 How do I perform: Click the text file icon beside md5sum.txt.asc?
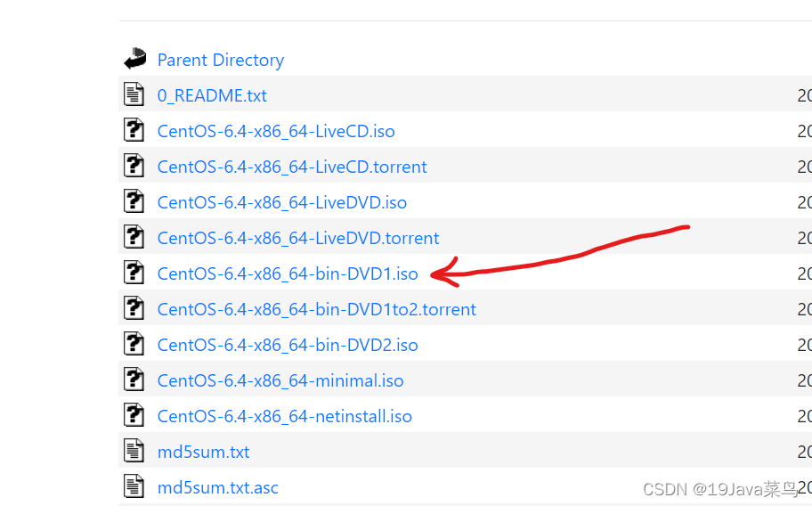click(x=134, y=486)
